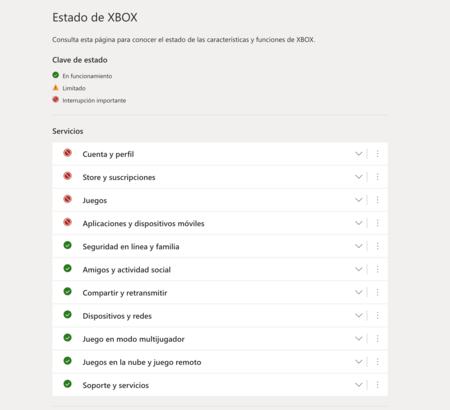Screen dimensions: 450x410
Task: Open three-dot menu for Juegos en la nube
Action: (x=377, y=362)
